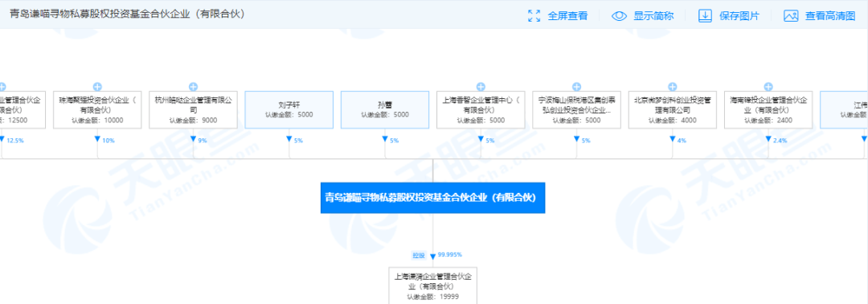868x304 pixels.
Task: Select the 刘子轩 shareholder card
Action: [x=289, y=109]
